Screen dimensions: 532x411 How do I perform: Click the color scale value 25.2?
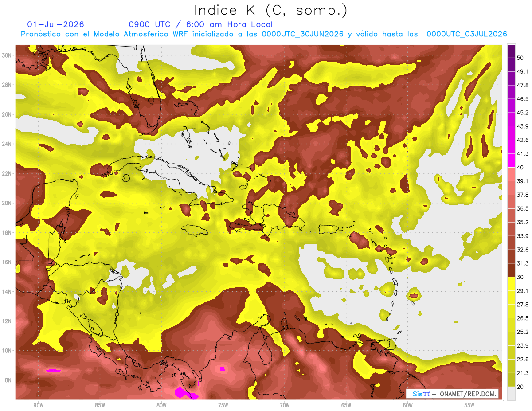[x=523, y=332]
